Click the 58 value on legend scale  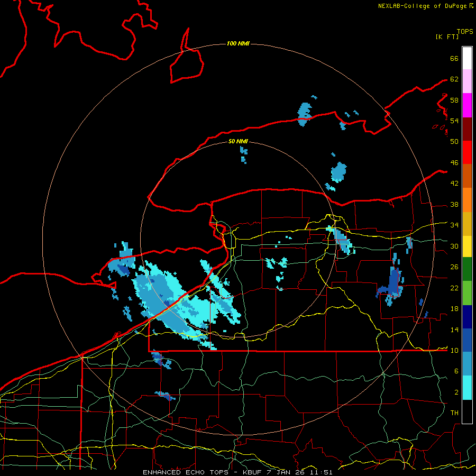point(454,100)
